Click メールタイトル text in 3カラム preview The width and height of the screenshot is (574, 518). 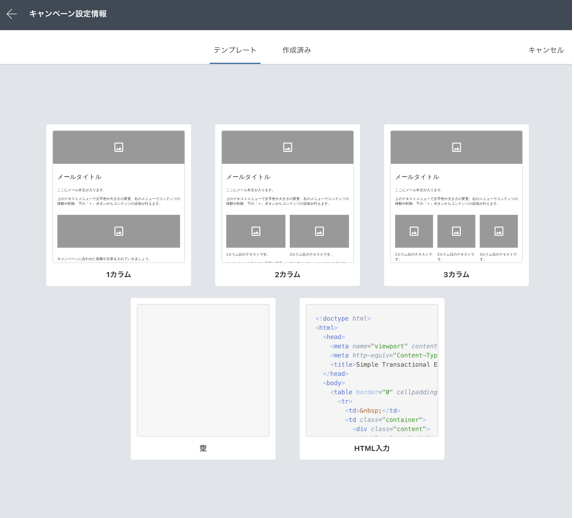point(417,177)
